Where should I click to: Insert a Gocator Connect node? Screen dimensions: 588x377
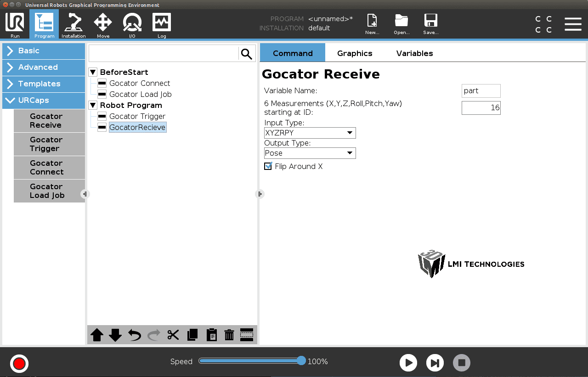(49, 168)
